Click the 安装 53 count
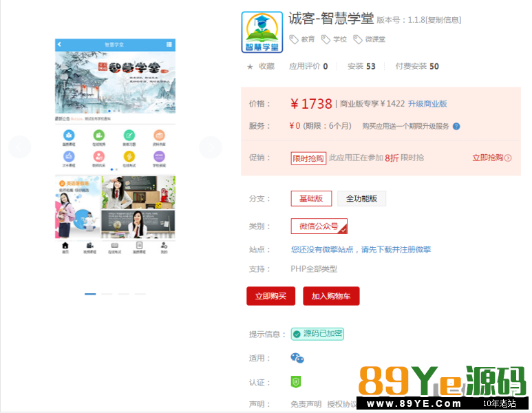Screen dimensions: 532x413 (361, 67)
